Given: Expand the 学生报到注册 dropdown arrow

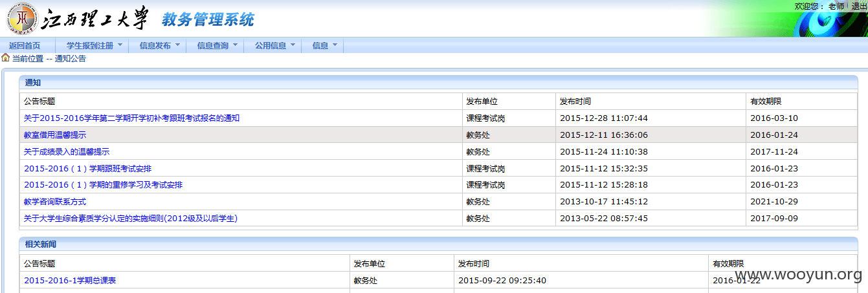Looking at the screenshot, I should [120, 45].
